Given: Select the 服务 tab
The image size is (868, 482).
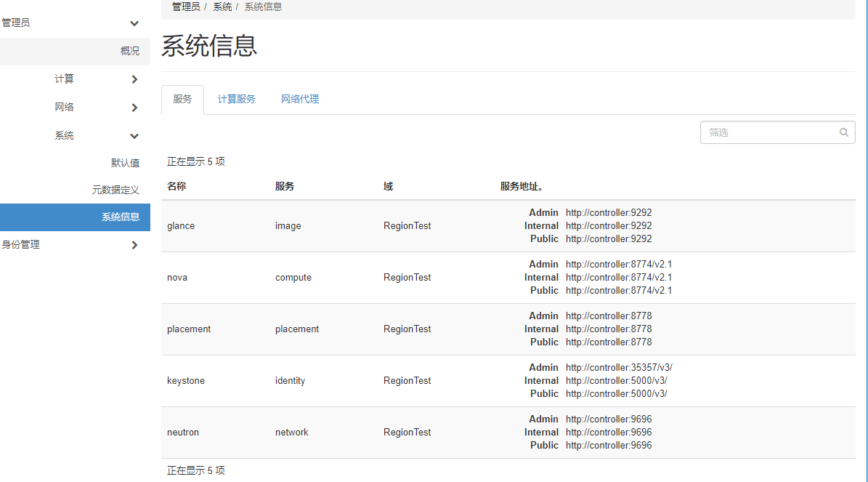Looking at the screenshot, I should [182, 99].
